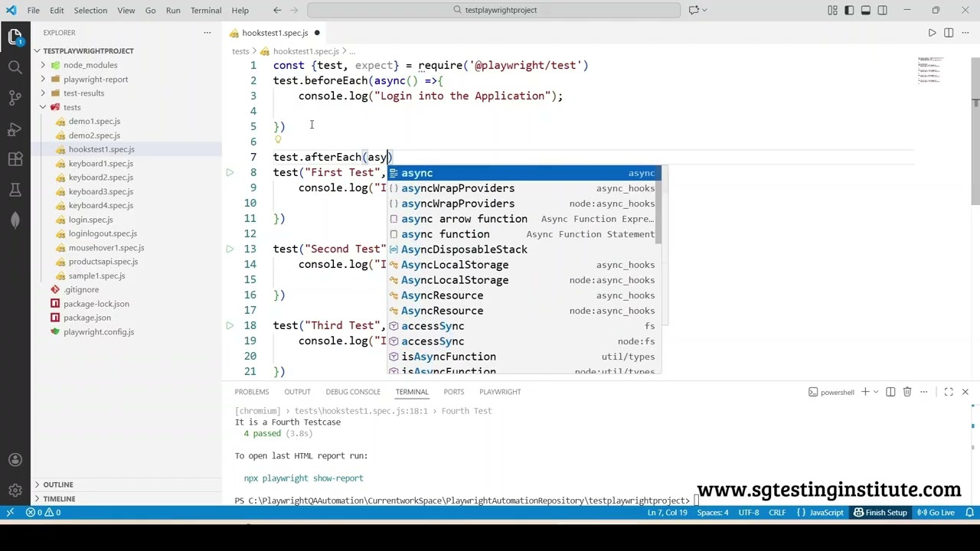The image size is (980, 551).
Task: Maximize the terminal panel size
Action: (x=949, y=392)
